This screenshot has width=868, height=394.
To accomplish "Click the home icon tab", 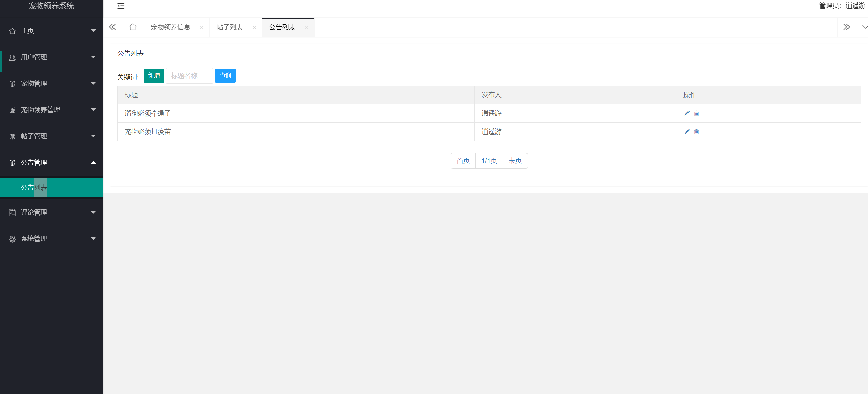I will tap(133, 27).
